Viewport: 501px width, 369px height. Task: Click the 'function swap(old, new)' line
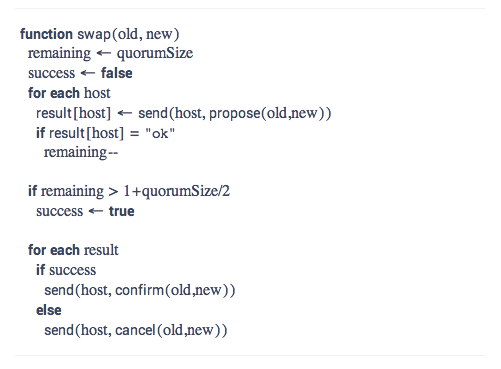point(100,34)
